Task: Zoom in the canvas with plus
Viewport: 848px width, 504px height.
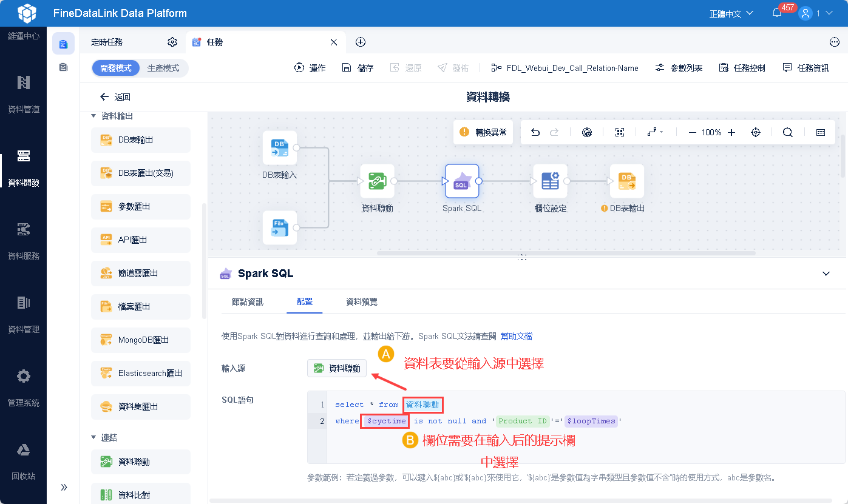Action: click(731, 132)
